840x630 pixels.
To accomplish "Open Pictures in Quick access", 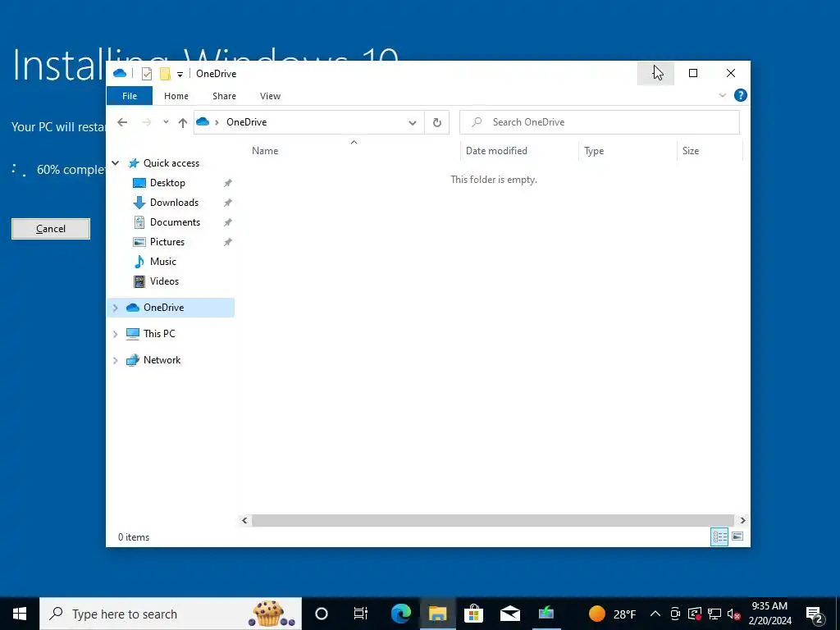I will point(167,242).
